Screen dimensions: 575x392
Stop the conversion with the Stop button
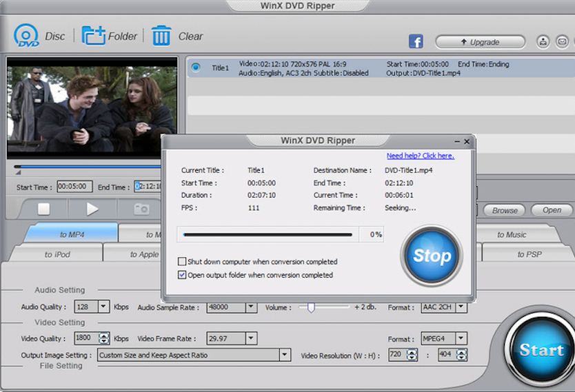click(x=432, y=256)
